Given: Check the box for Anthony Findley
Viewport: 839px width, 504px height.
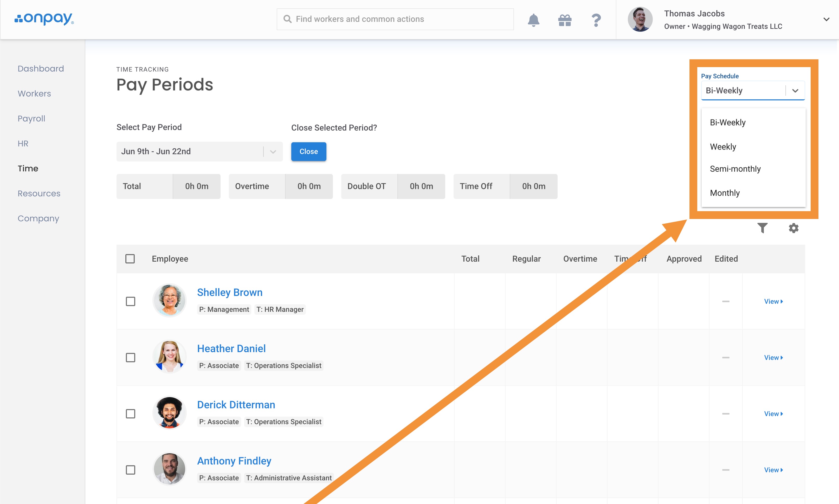Looking at the screenshot, I should (x=130, y=470).
